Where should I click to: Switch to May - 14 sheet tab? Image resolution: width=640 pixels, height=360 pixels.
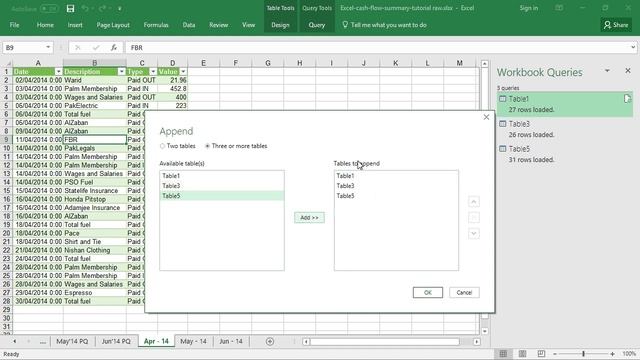pyautogui.click(x=193, y=341)
